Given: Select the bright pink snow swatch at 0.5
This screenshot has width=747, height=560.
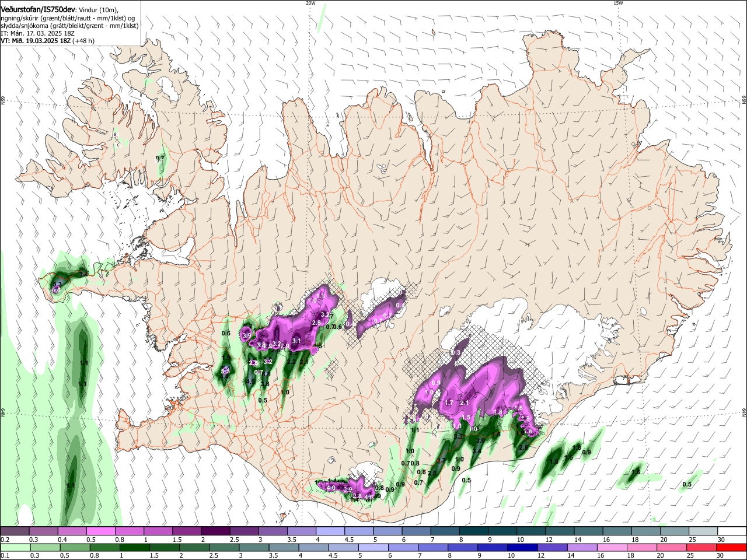Looking at the screenshot, I should pos(100,531).
